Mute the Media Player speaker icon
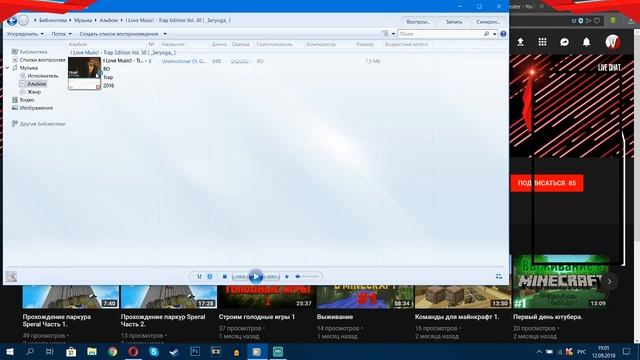 pos(287,276)
